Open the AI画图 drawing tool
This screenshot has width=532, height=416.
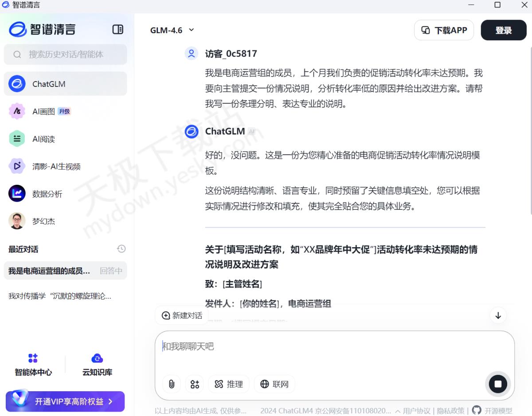pos(43,111)
